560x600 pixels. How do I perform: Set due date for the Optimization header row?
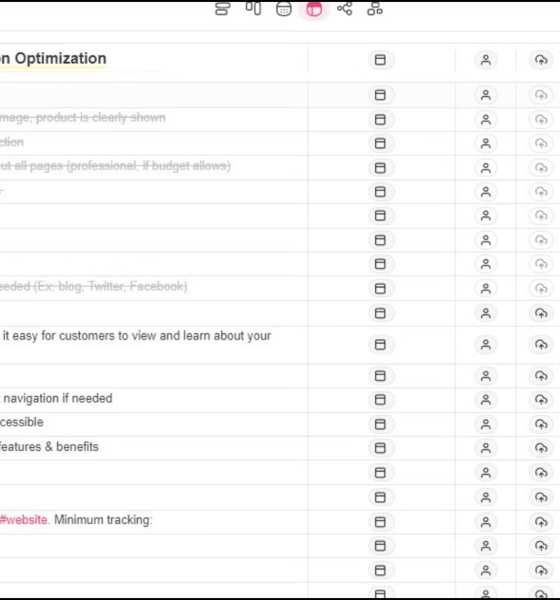click(x=380, y=60)
